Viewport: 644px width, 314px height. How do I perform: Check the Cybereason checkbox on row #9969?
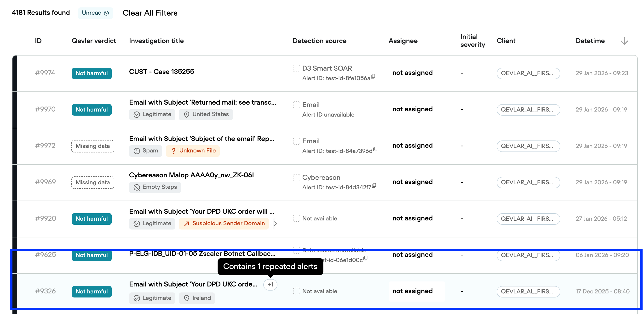pyautogui.click(x=296, y=177)
